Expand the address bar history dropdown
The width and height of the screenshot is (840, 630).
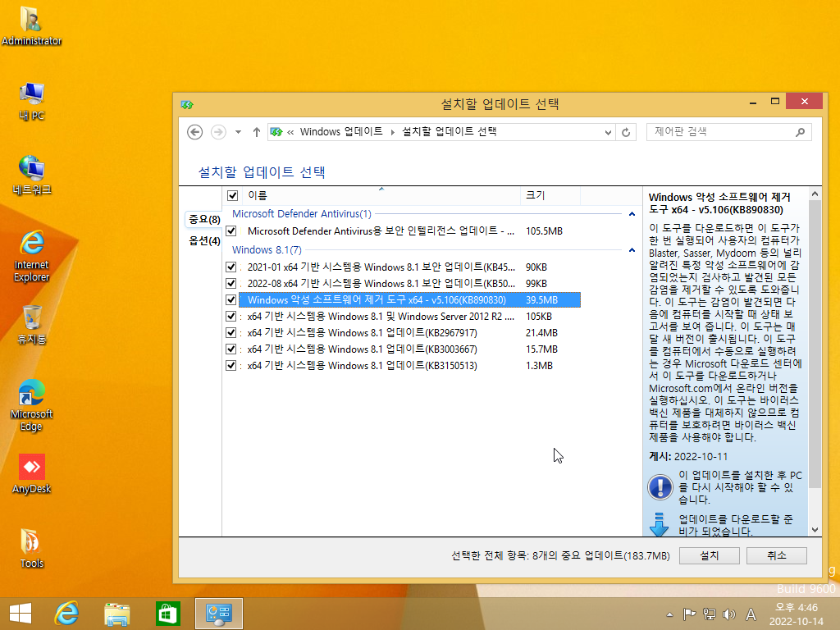pos(608,132)
